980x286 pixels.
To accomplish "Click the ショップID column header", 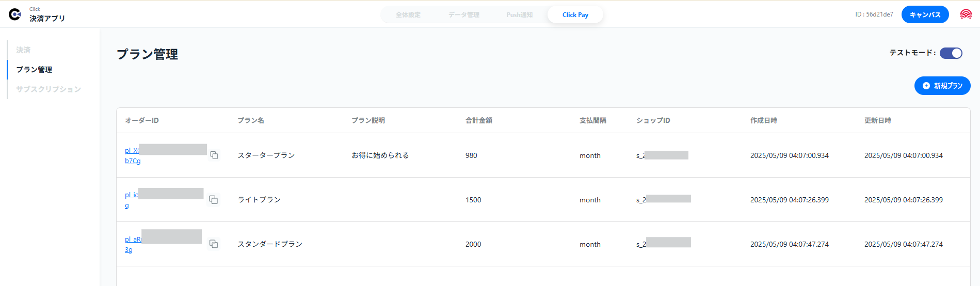I will 653,120.
